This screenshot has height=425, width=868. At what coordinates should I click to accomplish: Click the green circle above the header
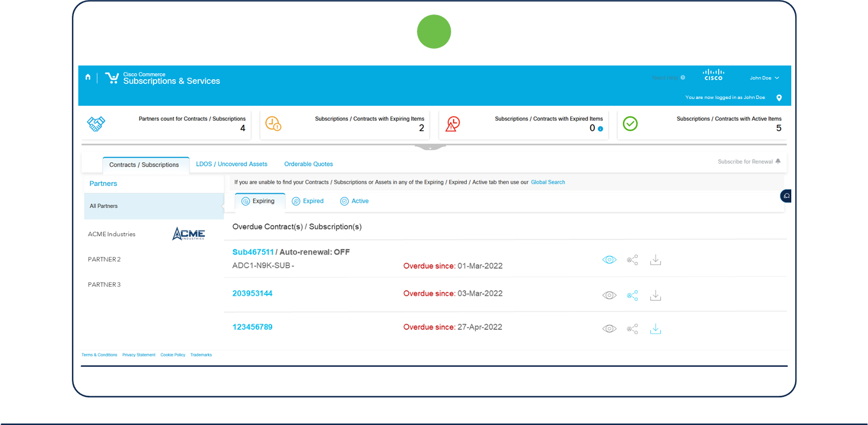click(433, 31)
